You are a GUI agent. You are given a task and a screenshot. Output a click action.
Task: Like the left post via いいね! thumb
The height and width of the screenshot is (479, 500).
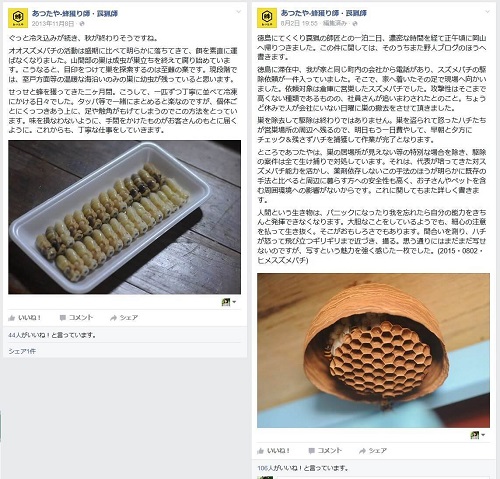click(24, 318)
